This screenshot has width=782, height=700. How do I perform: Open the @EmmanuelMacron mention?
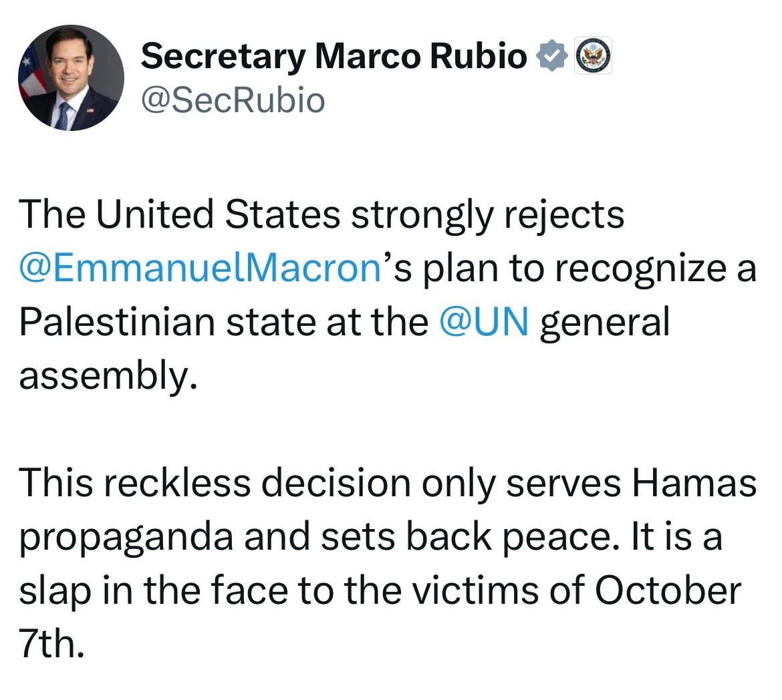(201, 269)
